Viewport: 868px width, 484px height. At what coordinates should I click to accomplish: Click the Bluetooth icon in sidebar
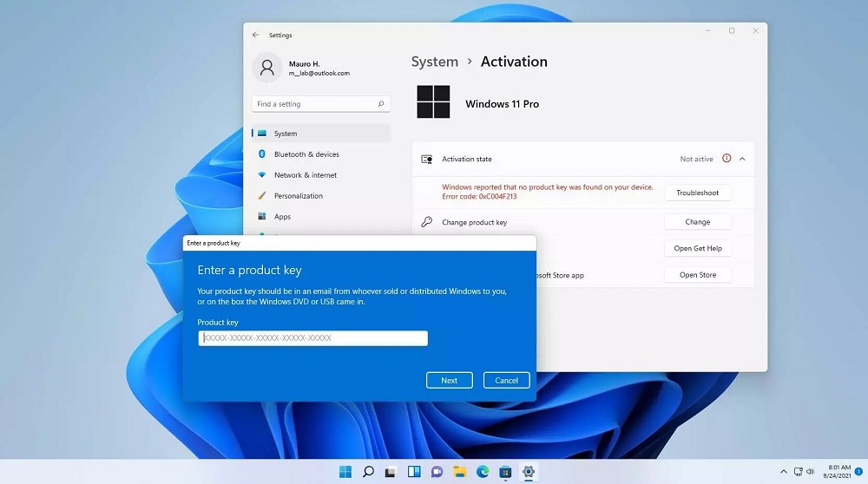pyautogui.click(x=262, y=154)
